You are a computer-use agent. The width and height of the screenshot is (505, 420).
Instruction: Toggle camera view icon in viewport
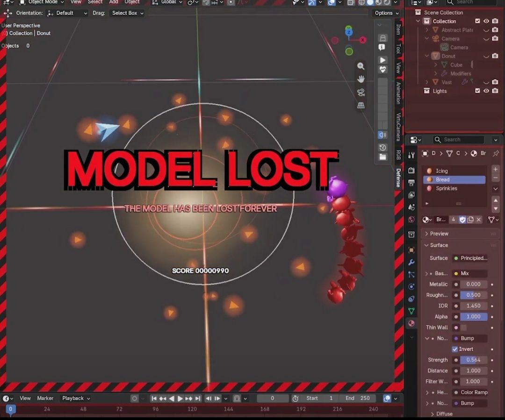[x=361, y=93]
